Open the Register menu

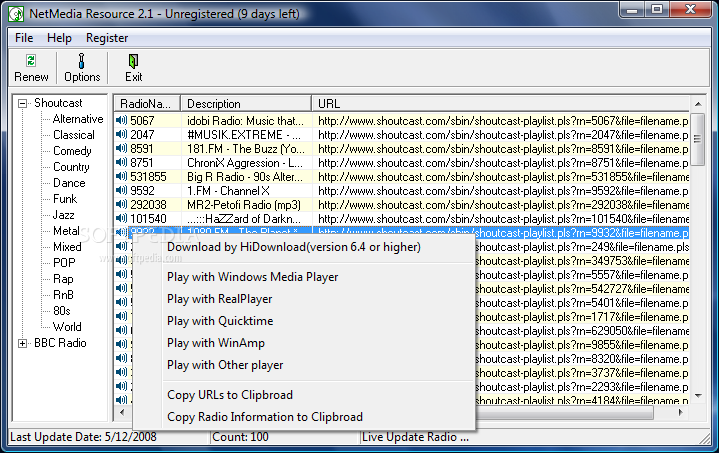pos(107,38)
